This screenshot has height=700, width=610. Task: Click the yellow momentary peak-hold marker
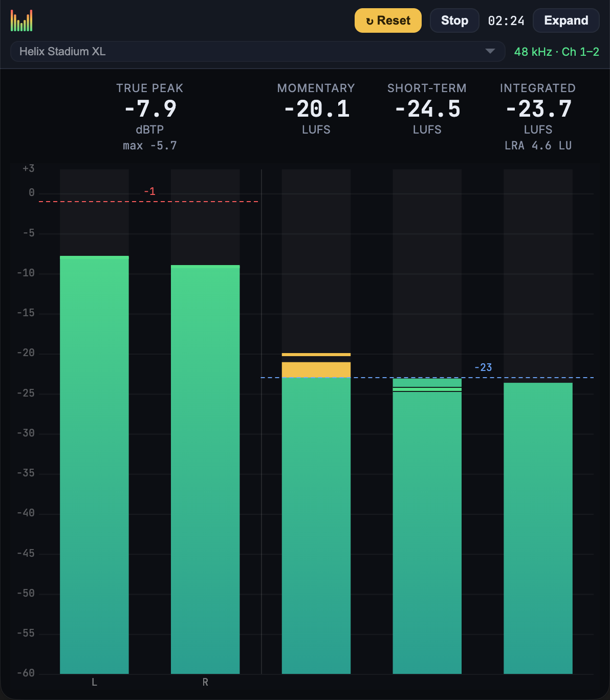(316, 355)
